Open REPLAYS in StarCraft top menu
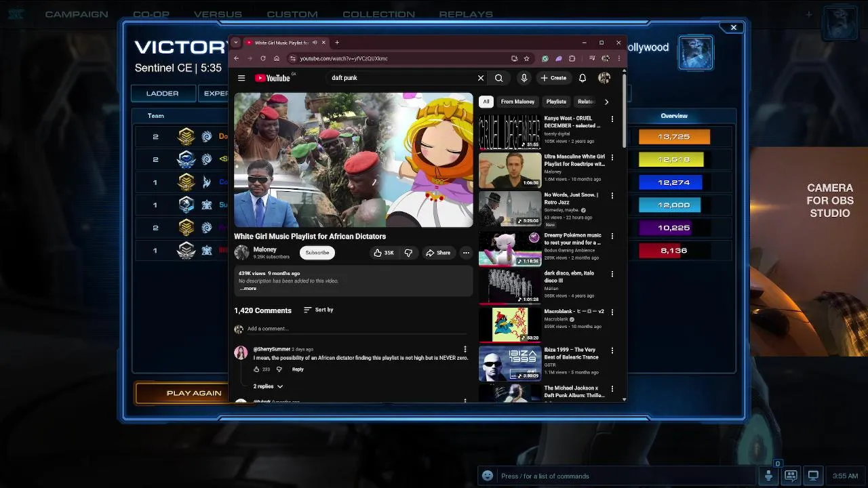The height and width of the screenshot is (488, 868). point(466,14)
